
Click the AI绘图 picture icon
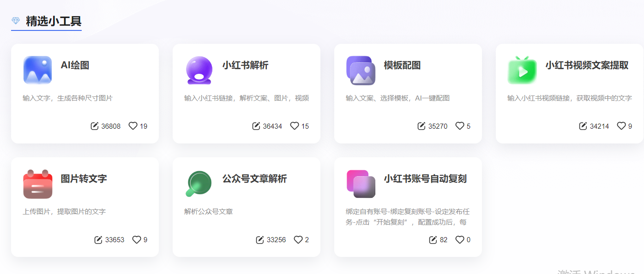(37, 70)
